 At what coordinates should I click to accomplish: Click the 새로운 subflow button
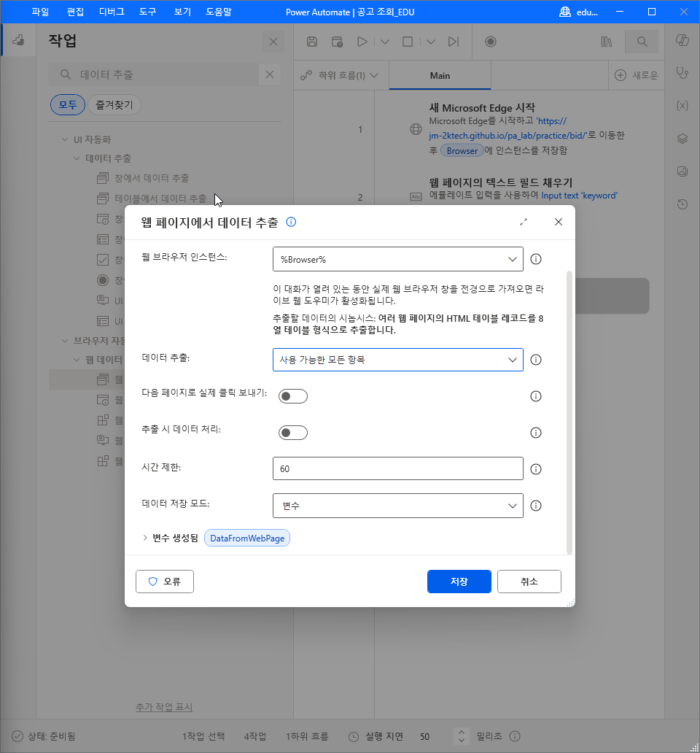coord(636,75)
